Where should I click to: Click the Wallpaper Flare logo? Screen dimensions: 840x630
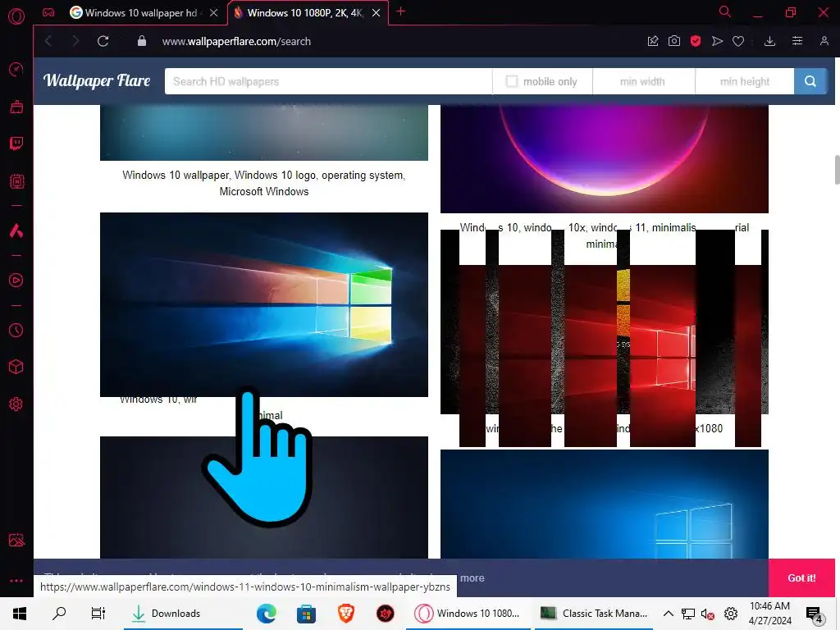pos(97,81)
